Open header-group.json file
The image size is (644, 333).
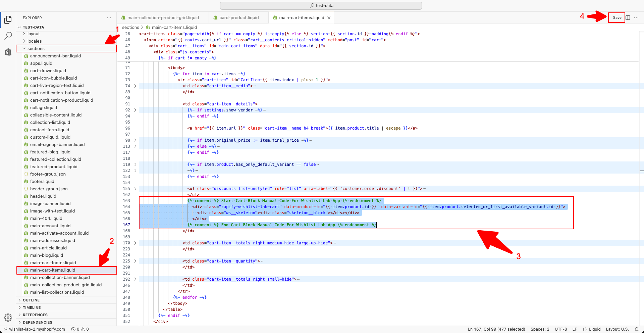(49, 189)
